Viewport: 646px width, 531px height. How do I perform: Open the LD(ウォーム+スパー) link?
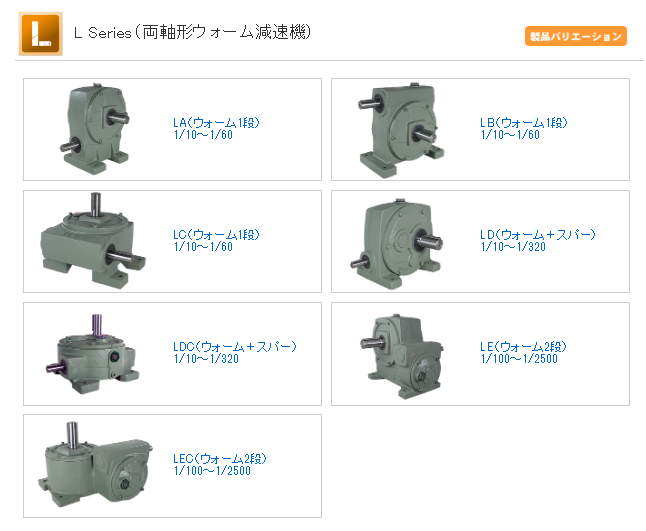pyautogui.click(x=538, y=235)
